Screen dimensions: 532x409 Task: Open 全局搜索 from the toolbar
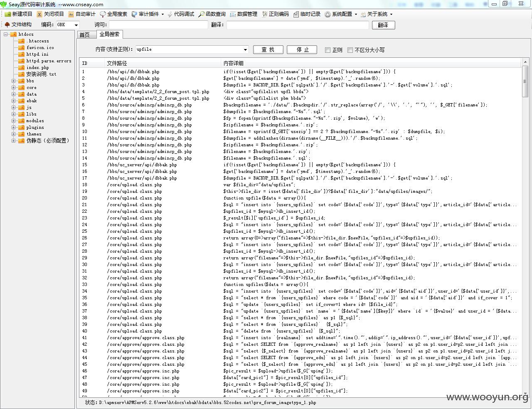coord(113,14)
